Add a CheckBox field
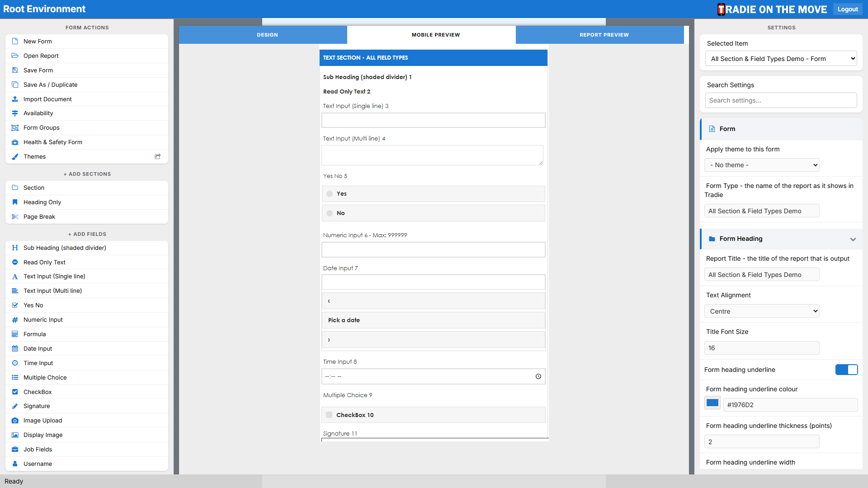Screen dimensions: 868x488 (87, 392)
